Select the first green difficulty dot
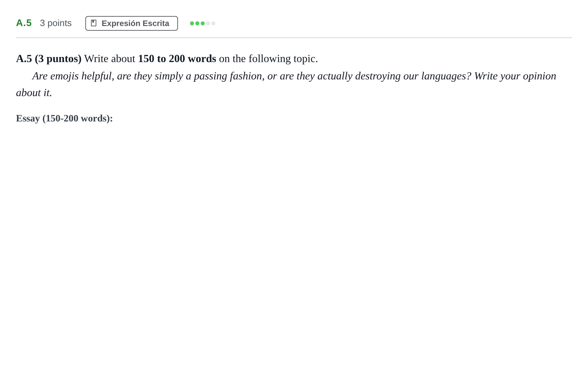The height and width of the screenshot is (383, 588). [192, 23]
